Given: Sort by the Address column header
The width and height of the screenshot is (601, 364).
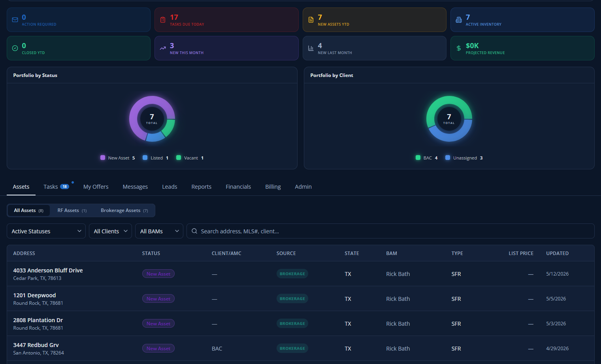Looking at the screenshot, I should coord(24,253).
